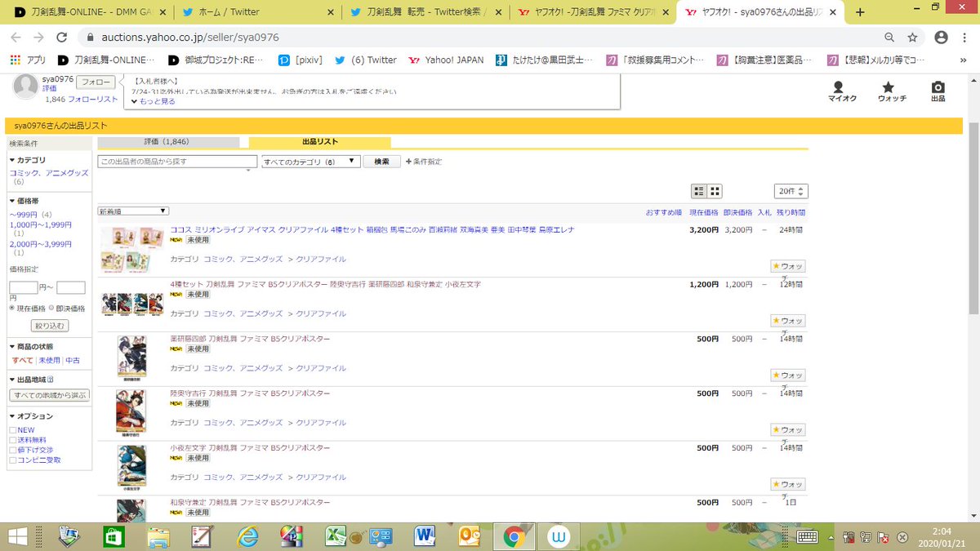980x551 pixels.
Task: Open the 出品 camera icon
Action: click(x=938, y=91)
